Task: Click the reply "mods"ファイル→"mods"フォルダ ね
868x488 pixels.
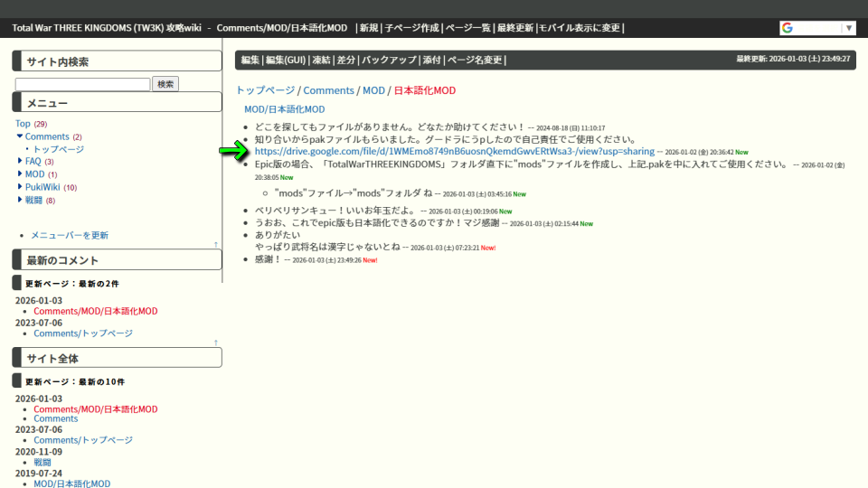Action: 354,193
